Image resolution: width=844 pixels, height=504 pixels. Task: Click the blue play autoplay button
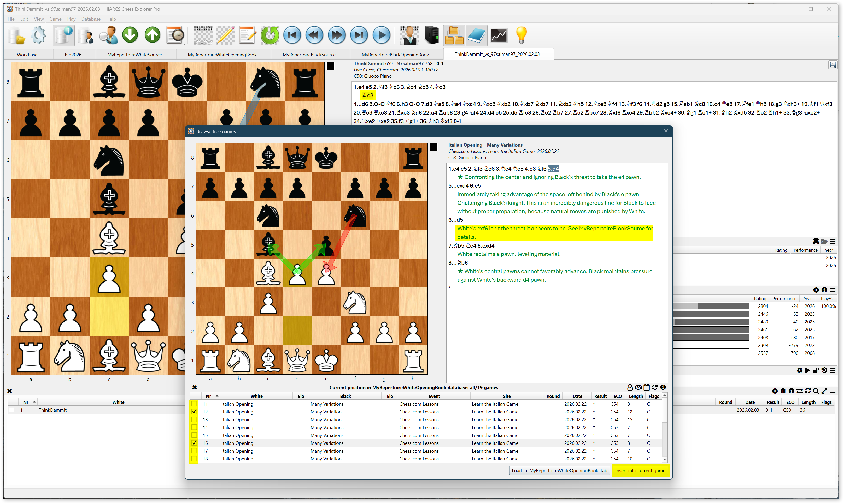381,35
